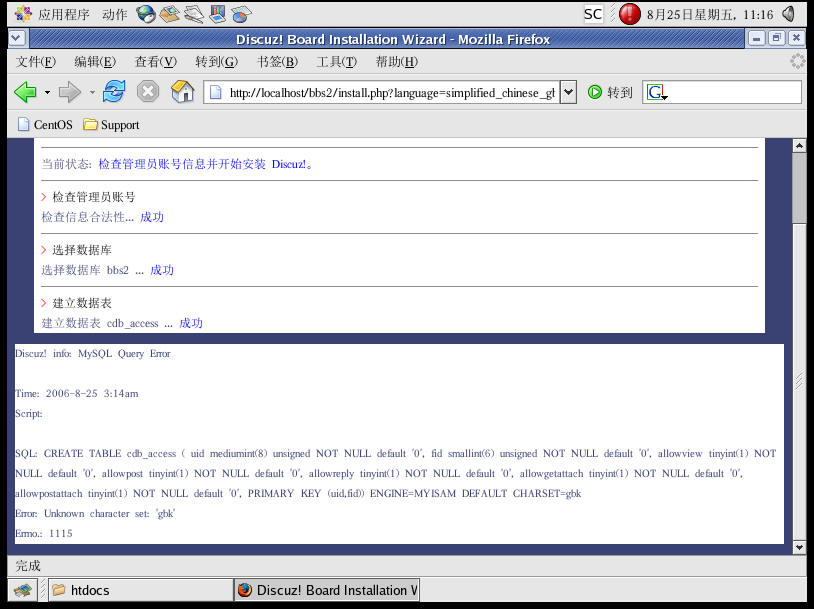
Task: Click the 完成 status bar text
Action: coord(28,565)
